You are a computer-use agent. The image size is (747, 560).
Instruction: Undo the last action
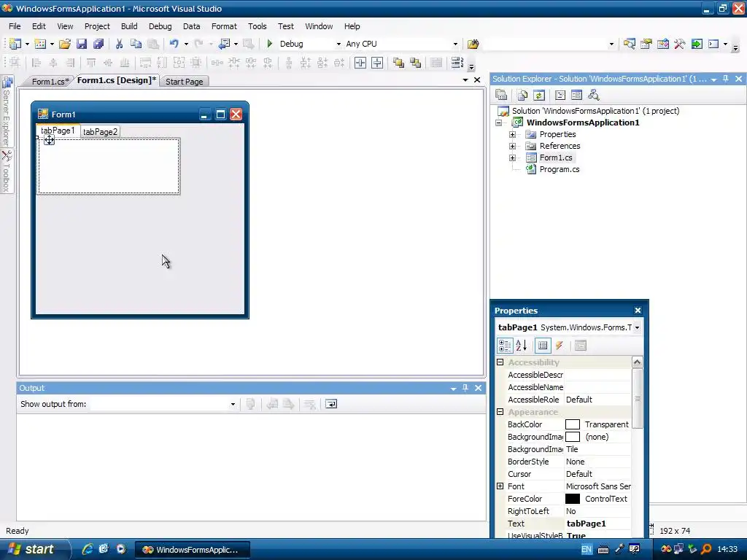[174, 44]
